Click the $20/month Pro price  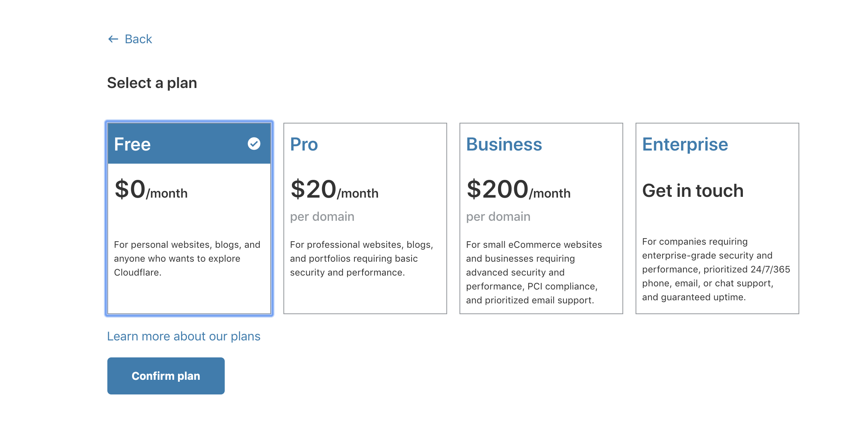[334, 190]
